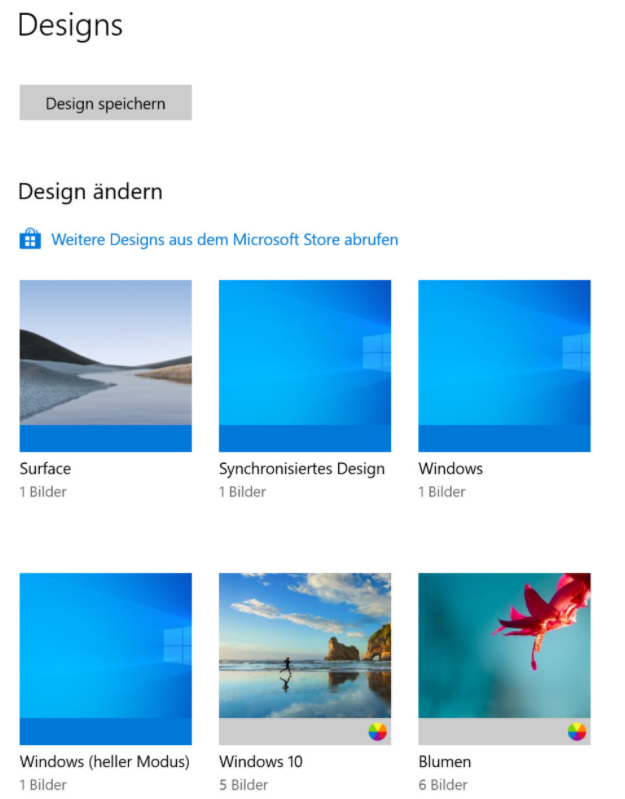The width and height of the screenshot is (625, 799).
Task: Save the theme with Design speichern
Action: pyautogui.click(x=105, y=103)
